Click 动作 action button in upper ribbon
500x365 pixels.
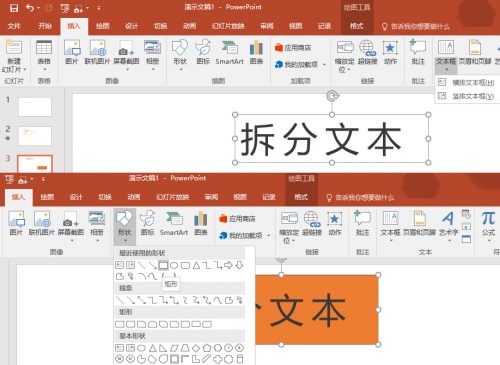[x=390, y=52]
